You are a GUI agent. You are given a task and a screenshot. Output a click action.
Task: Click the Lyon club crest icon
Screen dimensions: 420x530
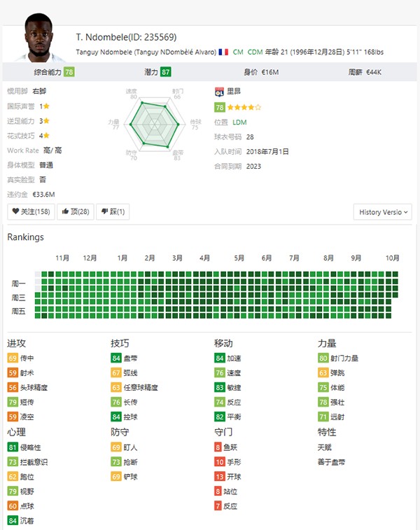219,91
